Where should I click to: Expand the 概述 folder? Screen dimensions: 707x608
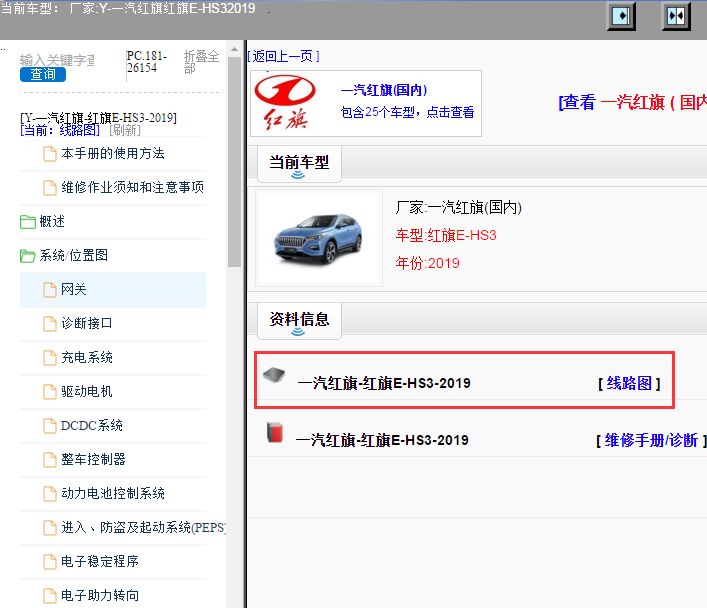point(28,221)
